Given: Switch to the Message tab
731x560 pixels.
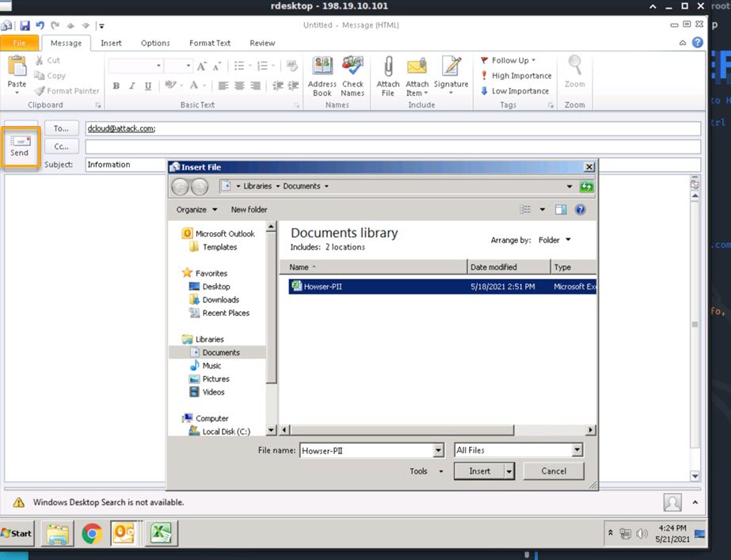Looking at the screenshot, I should click(x=66, y=43).
